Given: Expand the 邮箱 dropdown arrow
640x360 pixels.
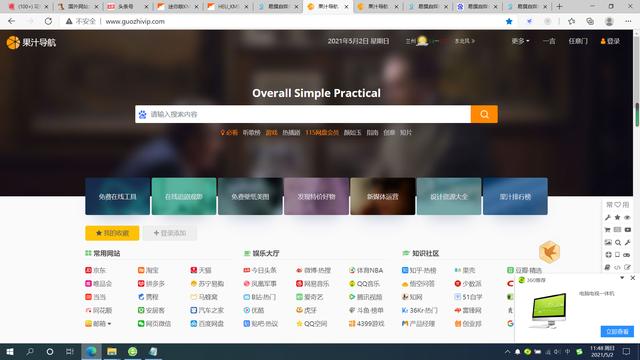Looking at the screenshot, I should (x=109, y=324).
